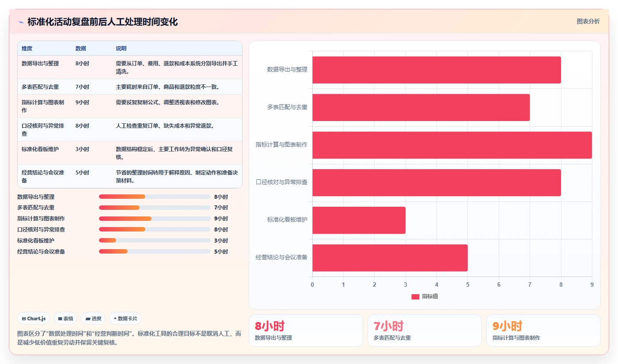Click table cell 口径核对与异常排查
618x364 pixels.
click(43, 129)
